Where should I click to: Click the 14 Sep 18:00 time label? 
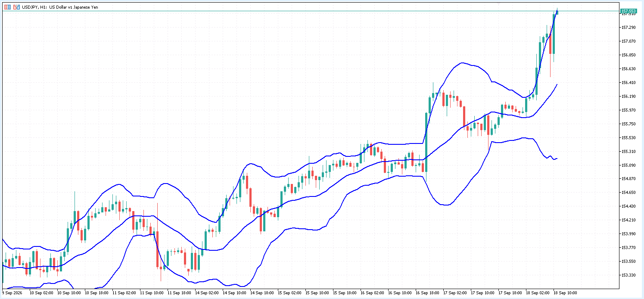261,293
